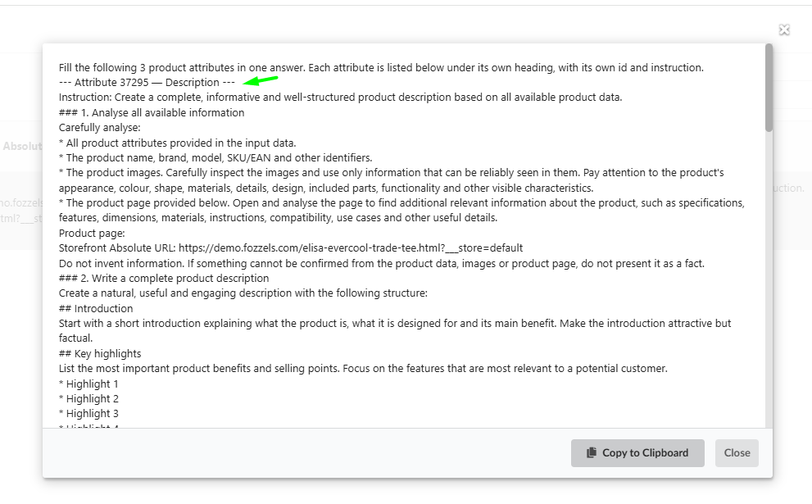Image resolution: width=812 pixels, height=504 pixels.
Task: Click the Close button in dialog footer
Action: tap(737, 453)
